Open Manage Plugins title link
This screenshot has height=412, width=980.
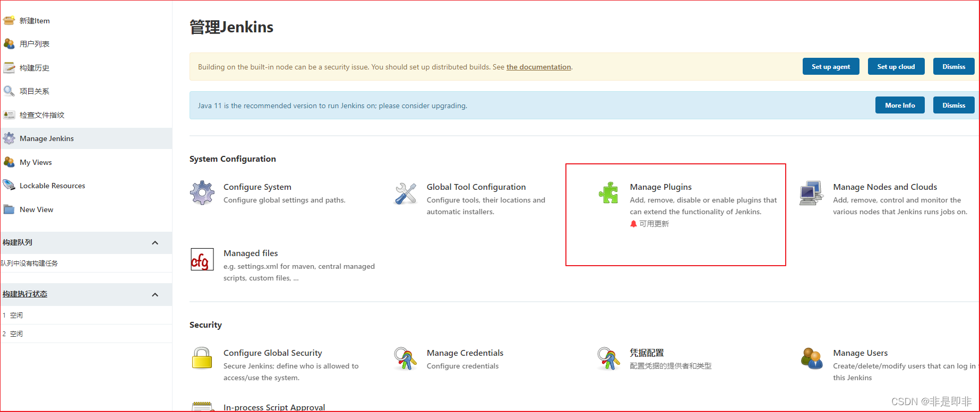661,187
